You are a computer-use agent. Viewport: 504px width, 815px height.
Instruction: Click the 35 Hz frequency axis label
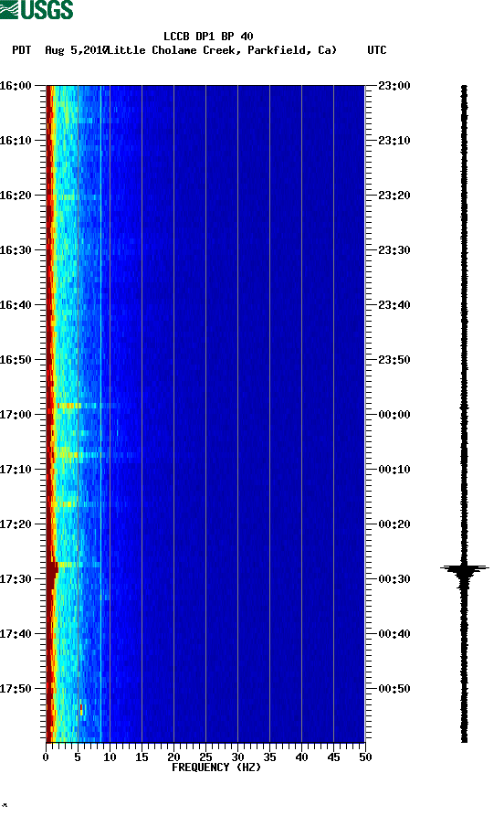click(x=269, y=757)
